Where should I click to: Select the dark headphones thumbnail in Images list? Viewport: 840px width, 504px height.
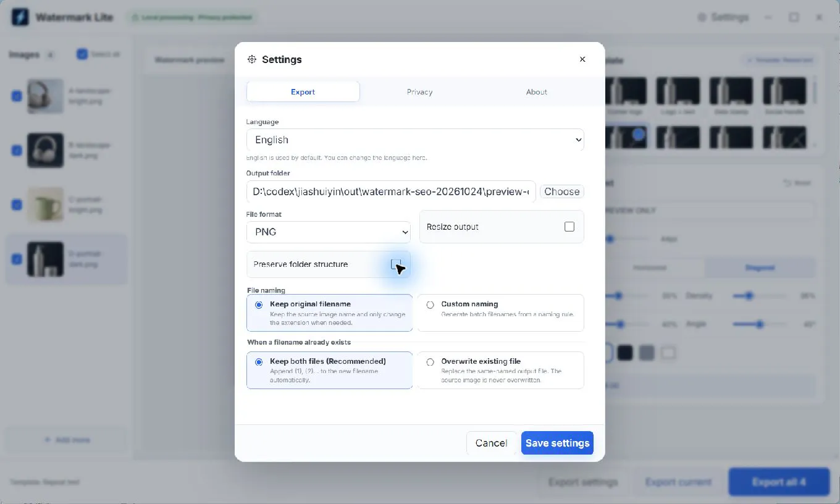coord(45,150)
